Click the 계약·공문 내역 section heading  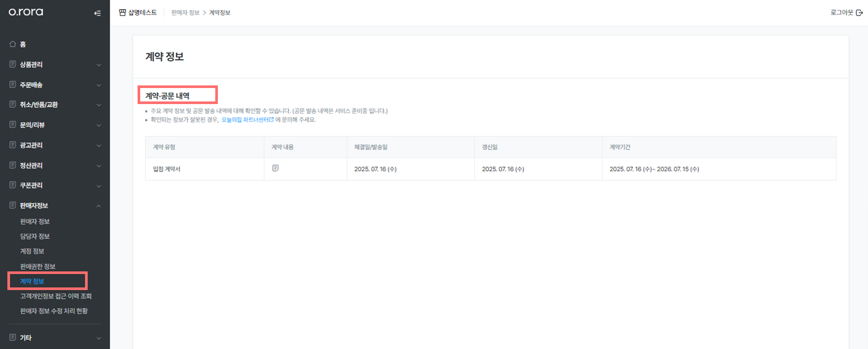[168, 96]
